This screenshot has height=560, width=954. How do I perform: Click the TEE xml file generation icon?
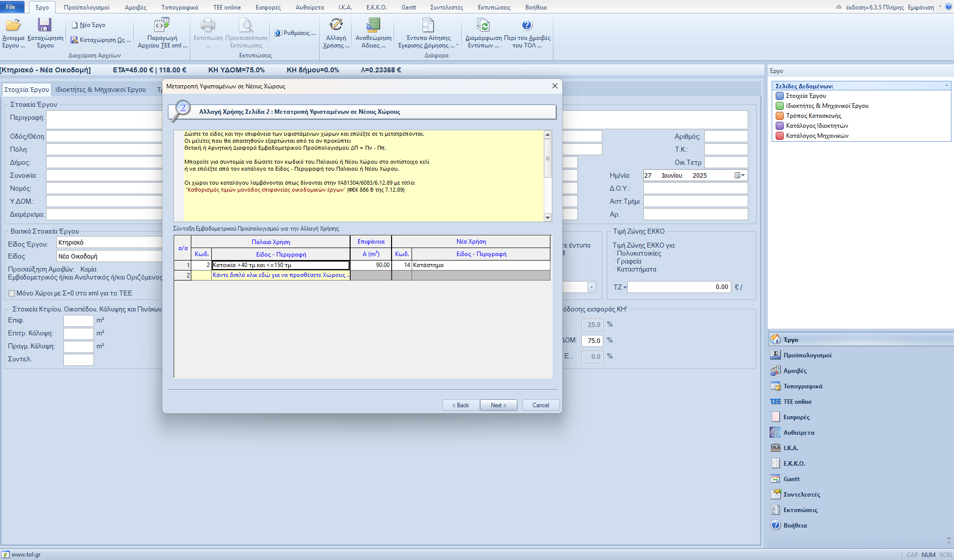coord(162,25)
